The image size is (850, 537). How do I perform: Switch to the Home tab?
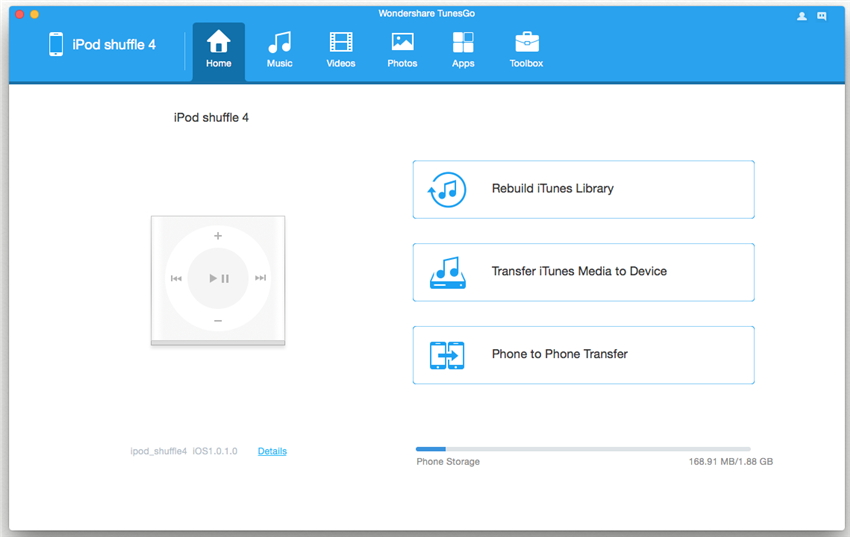coord(218,50)
